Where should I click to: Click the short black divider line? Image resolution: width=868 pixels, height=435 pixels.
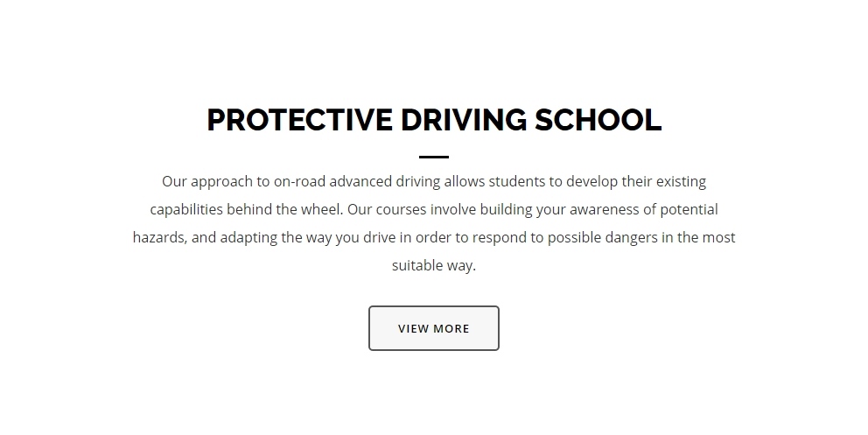(434, 158)
